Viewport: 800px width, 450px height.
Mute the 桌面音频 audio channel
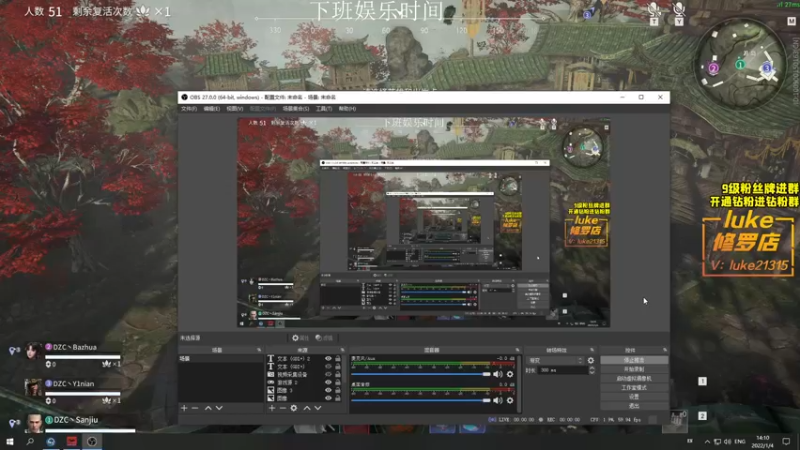tap(498, 401)
